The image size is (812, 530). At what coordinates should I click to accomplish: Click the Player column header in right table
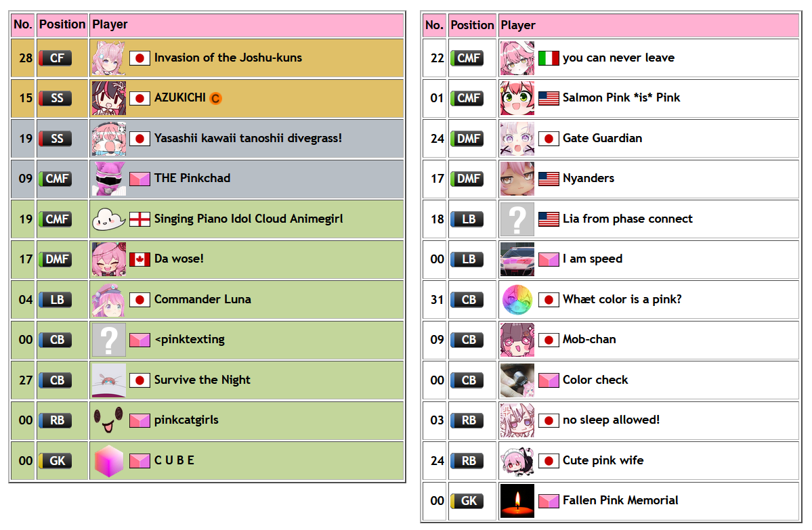[649, 25]
